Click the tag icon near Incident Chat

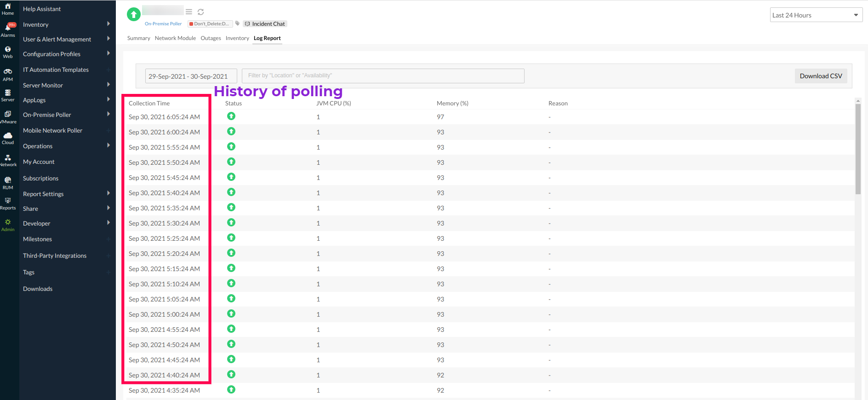237,23
